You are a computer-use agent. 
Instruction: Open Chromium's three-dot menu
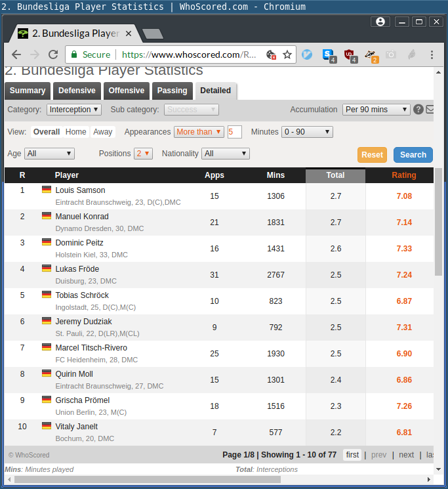click(432, 54)
